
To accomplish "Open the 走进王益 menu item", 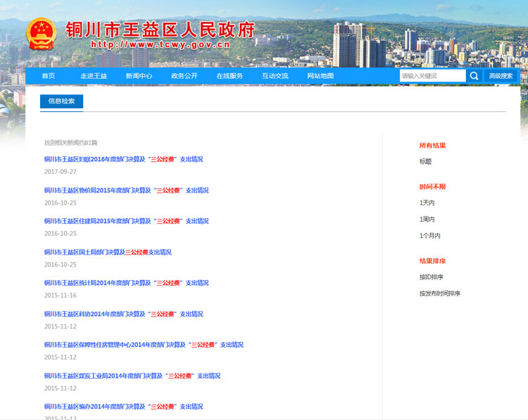I will point(94,76).
